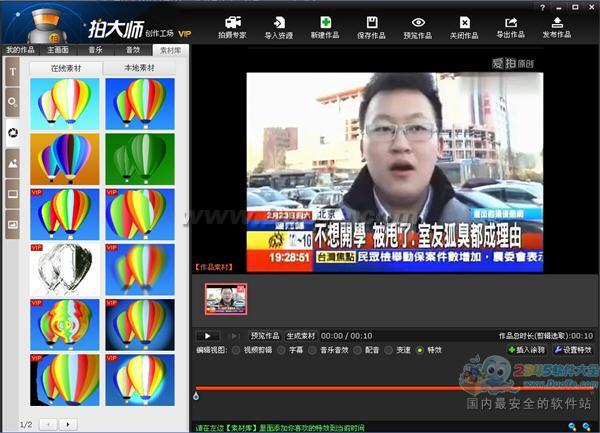Switch to 素材库 tab
This screenshot has height=433, width=600.
tap(170, 50)
